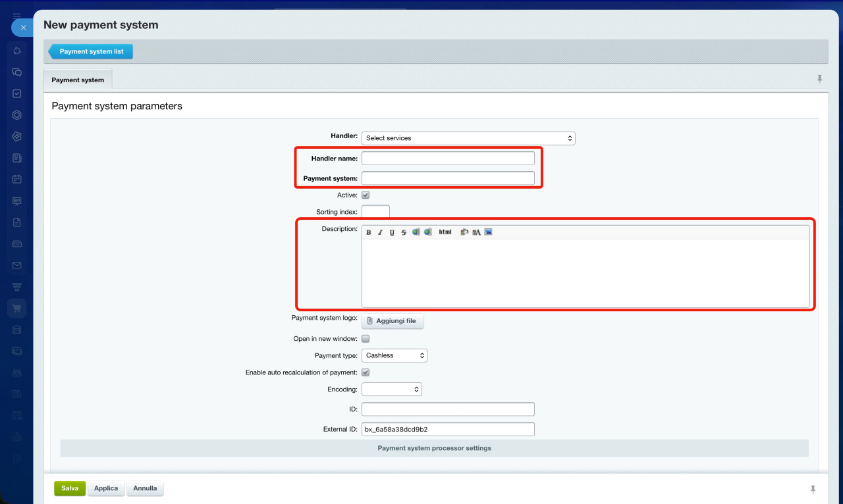Open the shopping cart section in sidebar
Viewport: 843px width, 504px height.
[x=17, y=307]
